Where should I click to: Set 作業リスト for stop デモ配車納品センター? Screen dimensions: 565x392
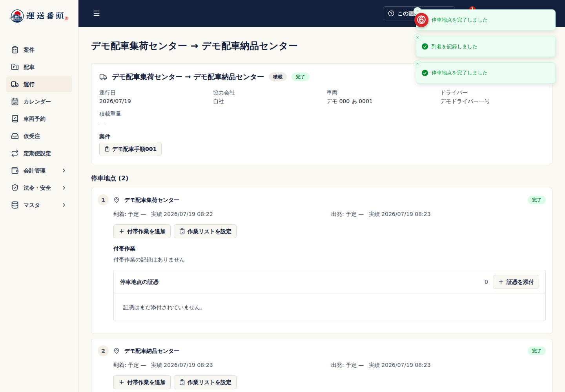click(205, 382)
